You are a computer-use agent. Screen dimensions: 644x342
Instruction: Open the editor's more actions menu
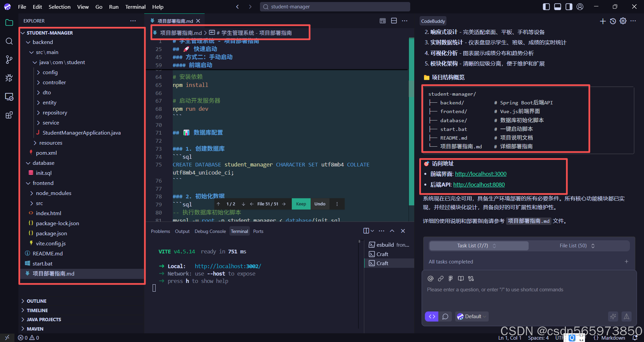pyautogui.click(x=405, y=21)
